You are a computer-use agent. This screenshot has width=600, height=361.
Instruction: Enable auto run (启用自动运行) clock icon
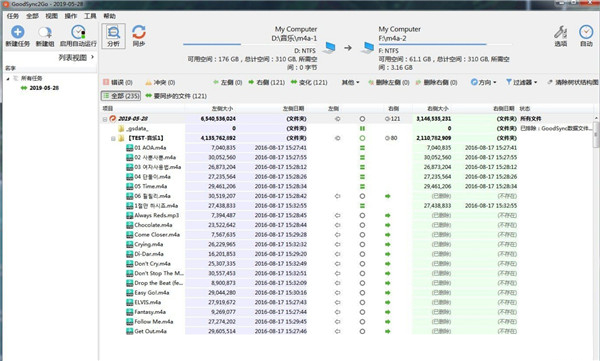click(78, 33)
